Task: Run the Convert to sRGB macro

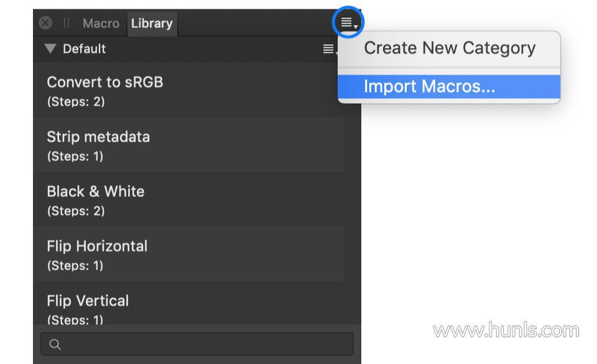Action: (x=104, y=82)
